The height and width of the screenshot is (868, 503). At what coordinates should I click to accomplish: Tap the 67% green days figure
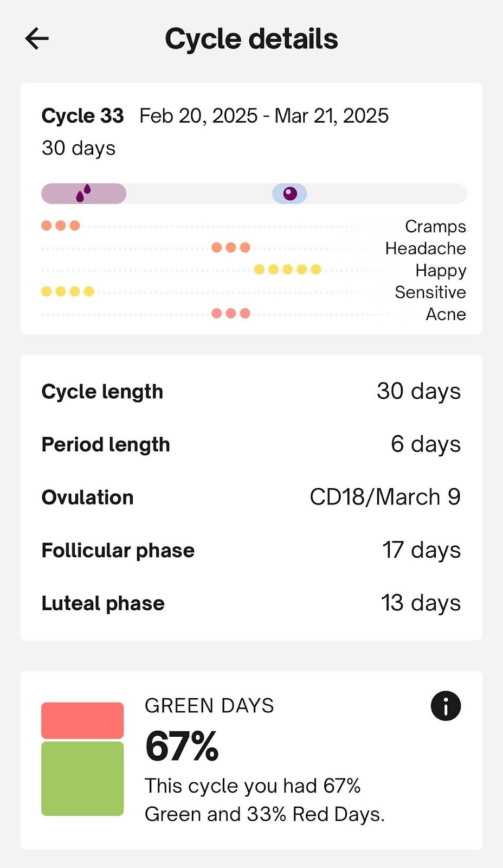pyautogui.click(x=182, y=746)
